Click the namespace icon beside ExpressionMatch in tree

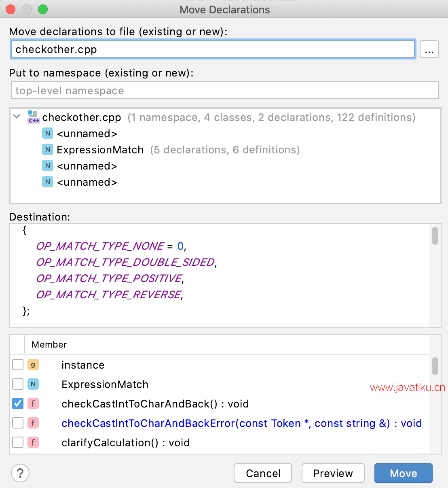tap(48, 150)
